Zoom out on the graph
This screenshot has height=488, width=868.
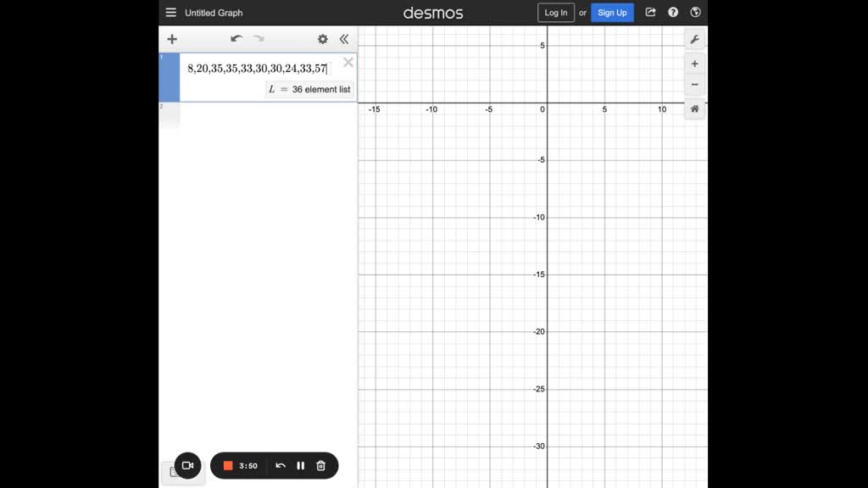[695, 85]
